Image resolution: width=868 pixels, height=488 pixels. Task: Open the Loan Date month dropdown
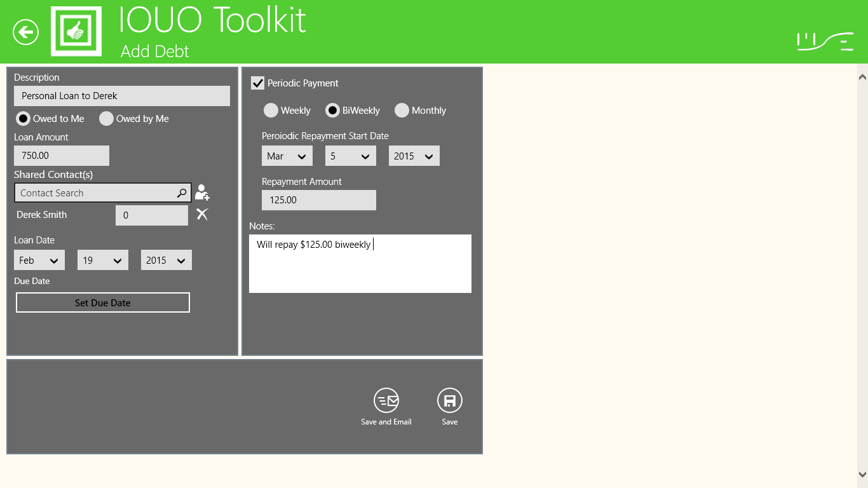click(x=39, y=261)
